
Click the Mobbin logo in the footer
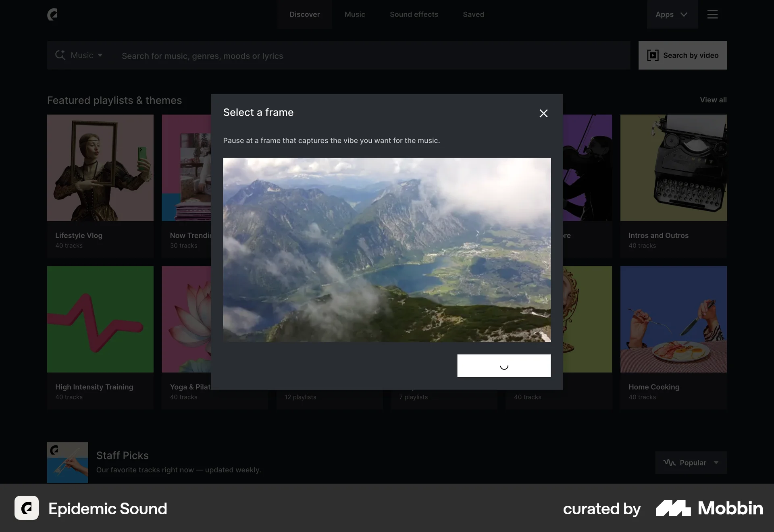tap(709, 509)
